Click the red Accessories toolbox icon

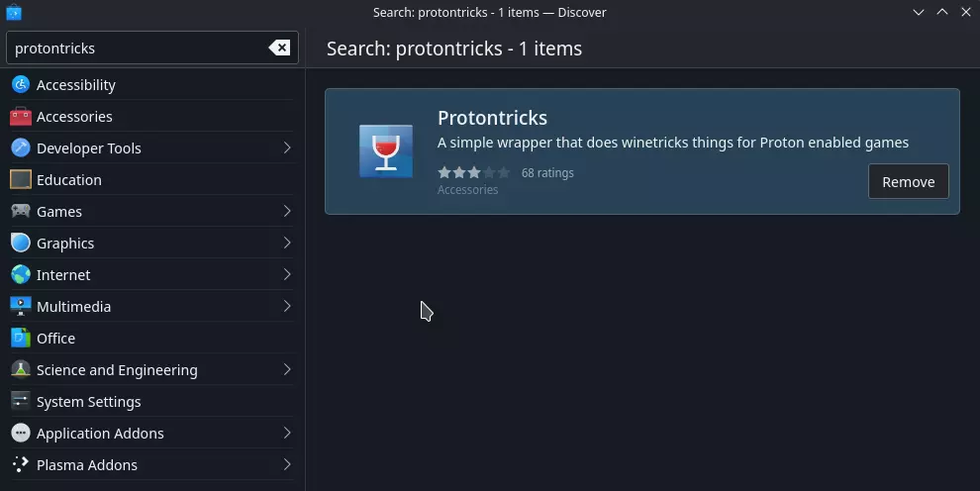21,117
